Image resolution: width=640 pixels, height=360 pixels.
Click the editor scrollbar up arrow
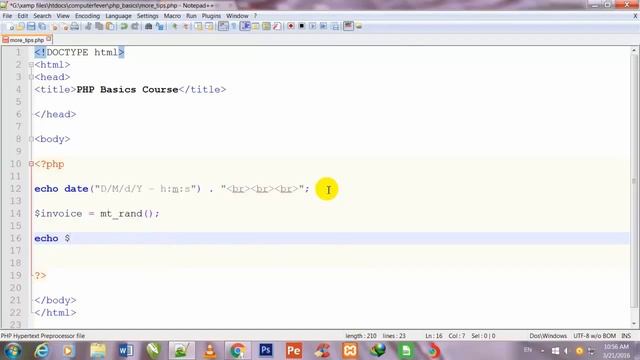pyautogui.click(x=634, y=51)
